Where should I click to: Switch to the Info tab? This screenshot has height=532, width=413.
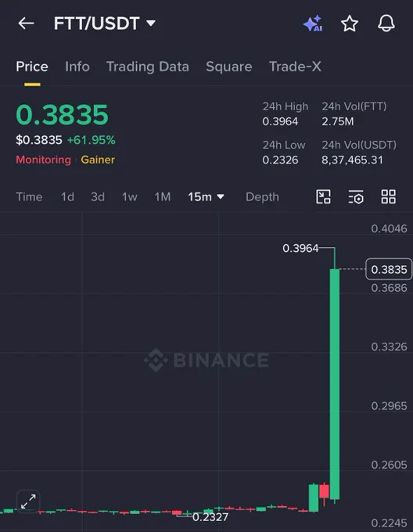coord(77,66)
